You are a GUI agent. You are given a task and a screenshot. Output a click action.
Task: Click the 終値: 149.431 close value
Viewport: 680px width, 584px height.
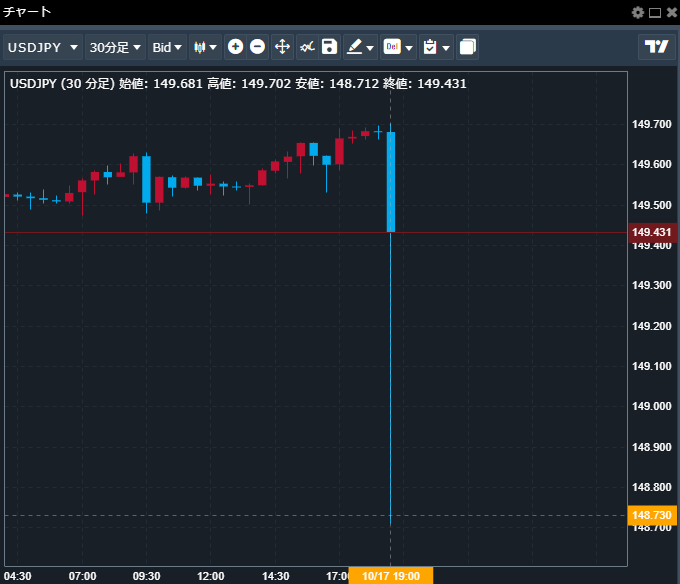click(425, 83)
